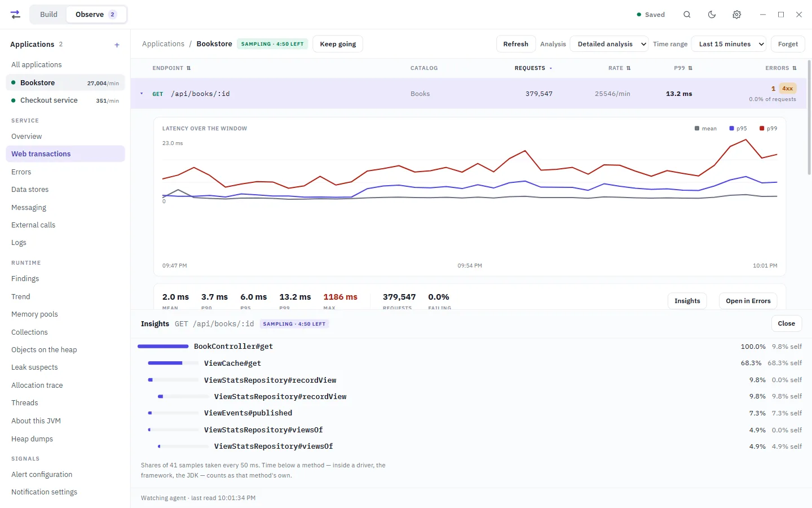Open the Overview section
This screenshot has height=508, width=812.
pos(65,137)
